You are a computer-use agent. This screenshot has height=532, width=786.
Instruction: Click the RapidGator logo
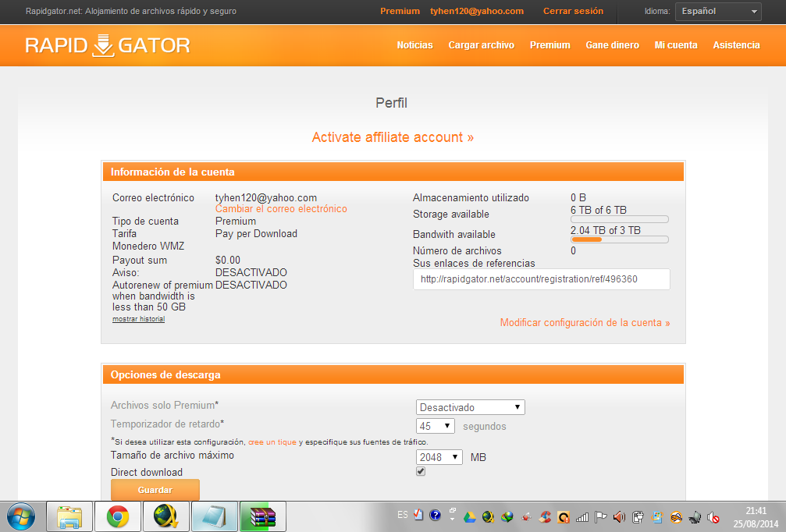click(x=108, y=45)
